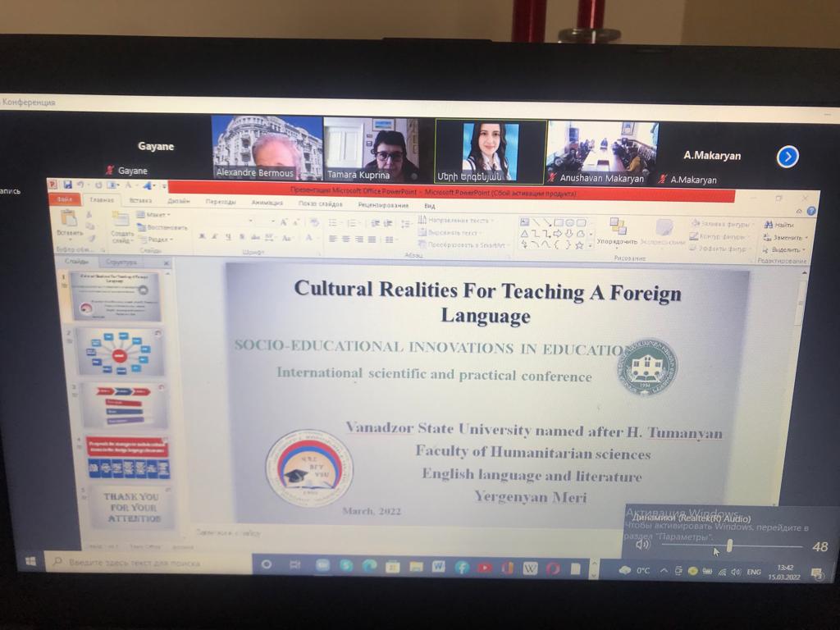The width and height of the screenshot is (840, 630).
Task: Open the Word icon on the taskbar
Action: pos(438,566)
